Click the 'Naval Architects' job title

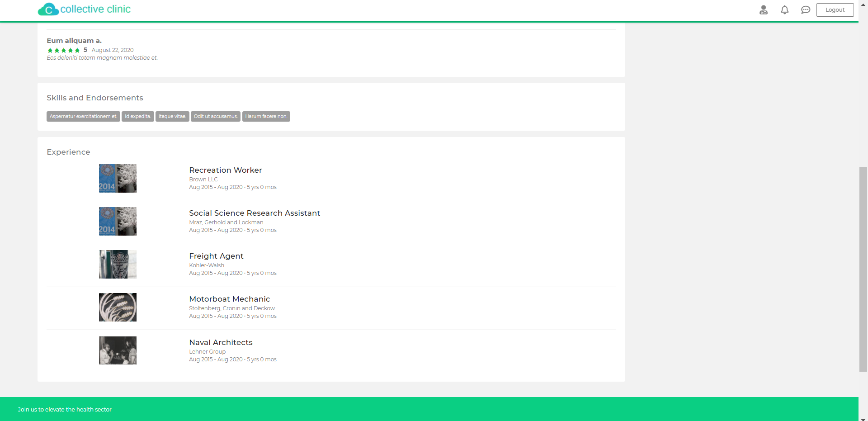[221, 342]
